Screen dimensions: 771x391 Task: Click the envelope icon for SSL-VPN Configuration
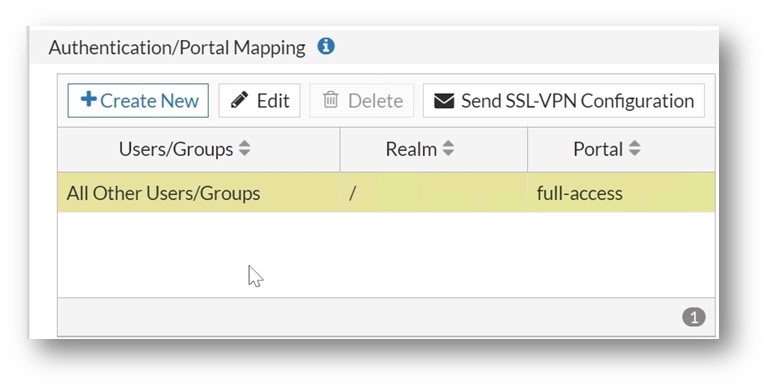pyautogui.click(x=444, y=101)
